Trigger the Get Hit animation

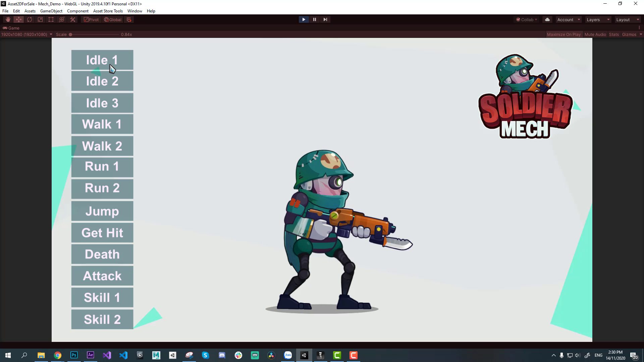click(102, 233)
